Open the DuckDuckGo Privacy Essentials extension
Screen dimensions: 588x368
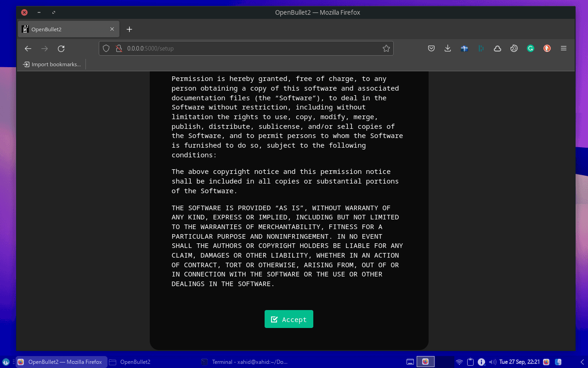(547, 48)
